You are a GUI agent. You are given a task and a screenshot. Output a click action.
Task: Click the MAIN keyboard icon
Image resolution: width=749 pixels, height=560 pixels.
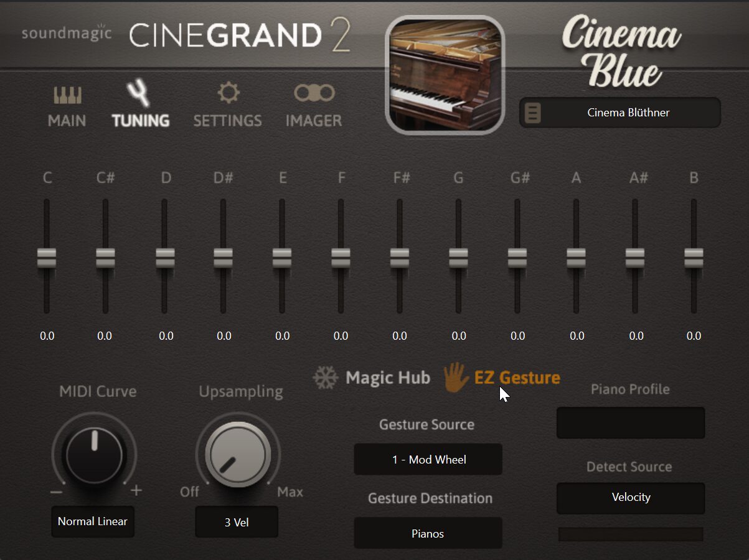coord(67,95)
